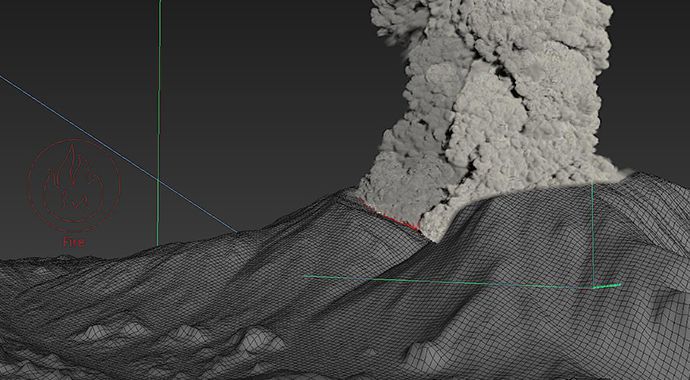Pick the bright green marker at right line end
The width and height of the screenshot is (690, 380).
coord(606,286)
